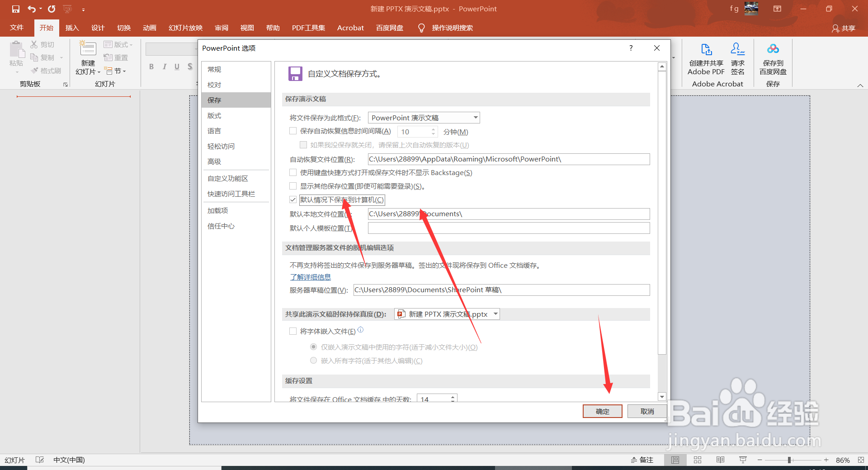
Task: Click the AutoRecover file location field
Action: coord(509,159)
